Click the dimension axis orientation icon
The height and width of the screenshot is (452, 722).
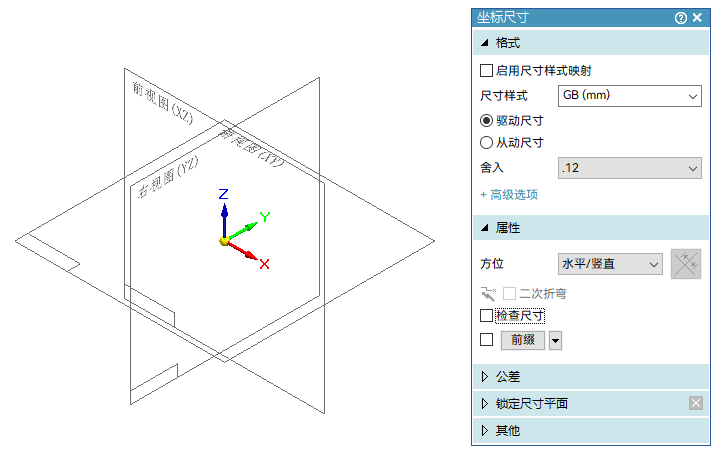[686, 264]
